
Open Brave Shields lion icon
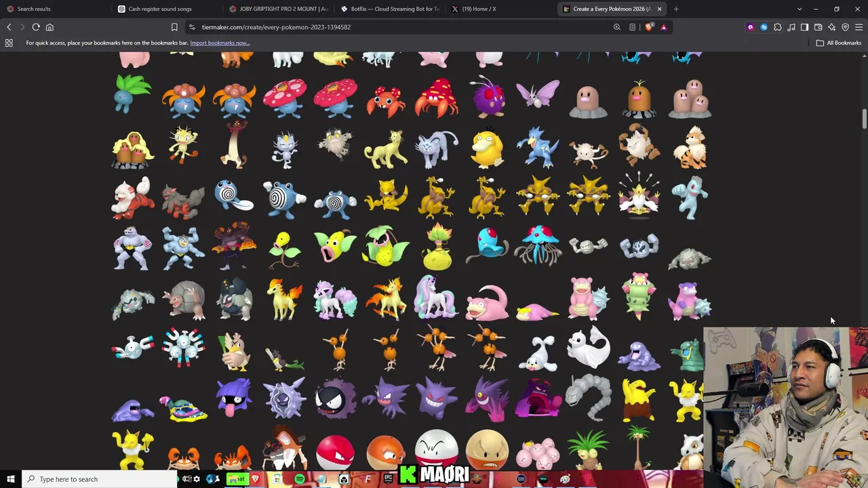[x=650, y=27]
